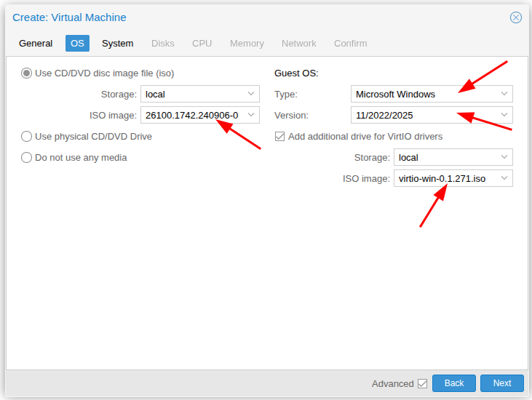The height and width of the screenshot is (400, 532).
Task: Open the Confirm tab
Action: [351, 44]
